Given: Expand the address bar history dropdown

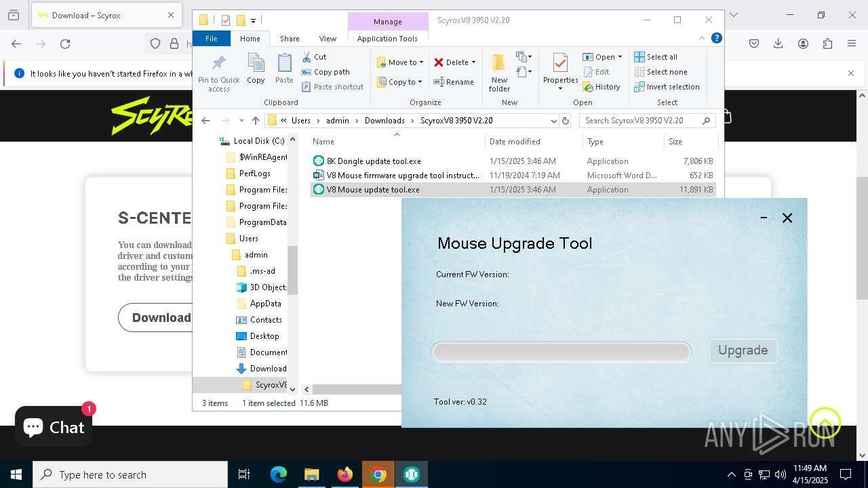Looking at the screenshot, I should [553, 121].
